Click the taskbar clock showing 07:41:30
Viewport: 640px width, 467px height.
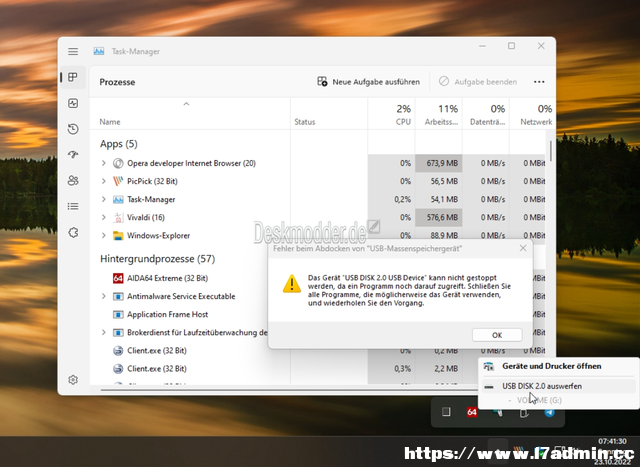tap(612, 441)
